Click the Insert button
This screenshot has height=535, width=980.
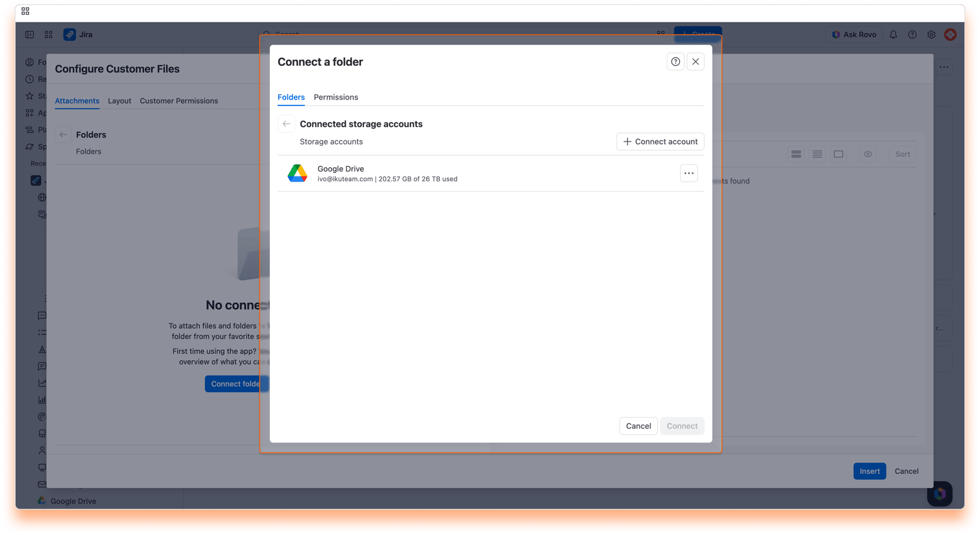click(x=869, y=471)
